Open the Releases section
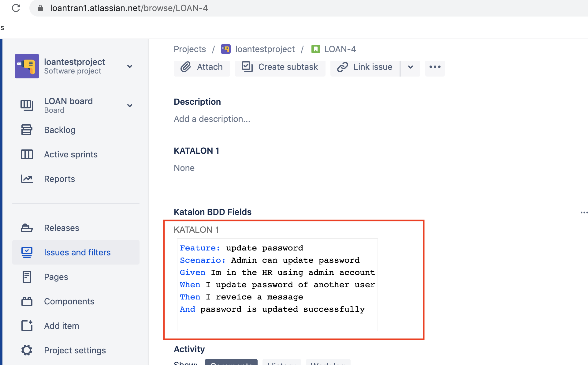 tap(61, 228)
